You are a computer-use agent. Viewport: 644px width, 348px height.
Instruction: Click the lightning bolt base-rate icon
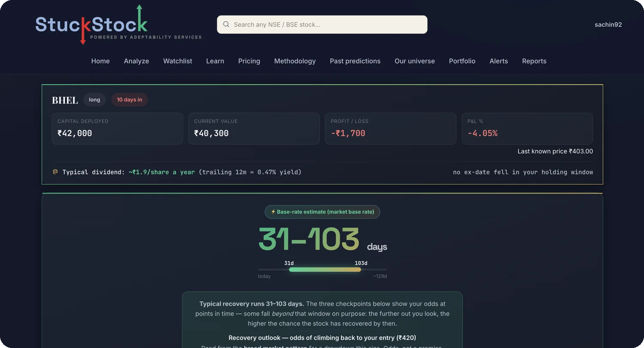273,212
